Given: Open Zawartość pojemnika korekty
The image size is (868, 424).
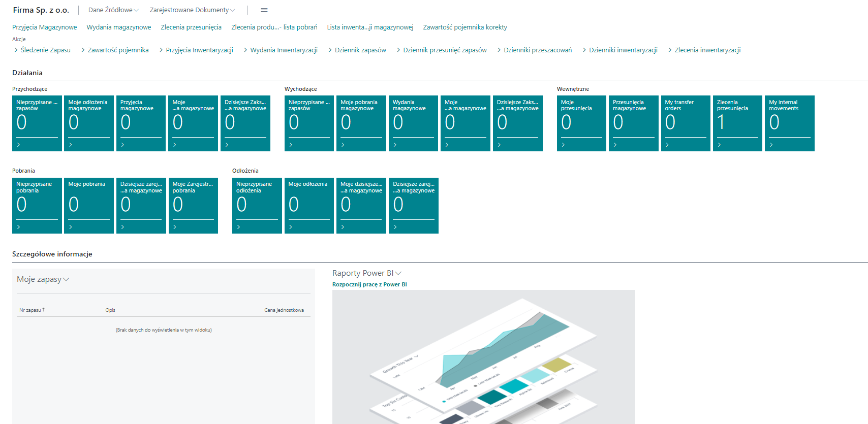Looking at the screenshot, I should pyautogui.click(x=464, y=27).
